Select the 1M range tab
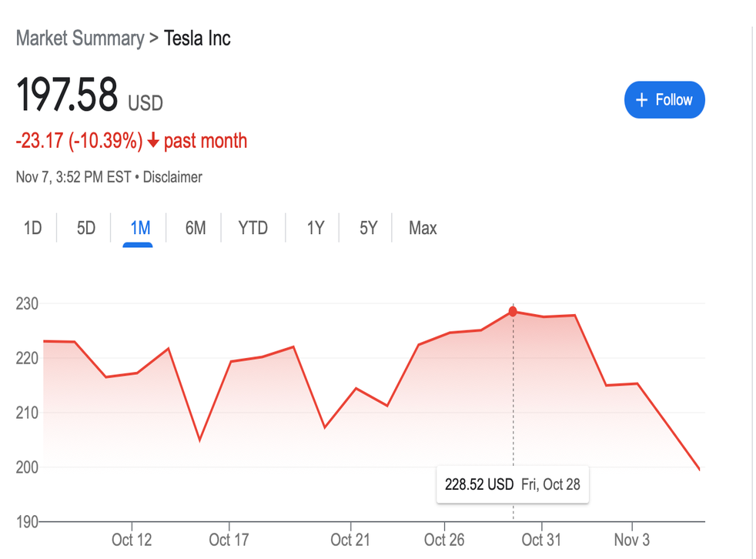The height and width of the screenshot is (559, 756). [x=139, y=228]
